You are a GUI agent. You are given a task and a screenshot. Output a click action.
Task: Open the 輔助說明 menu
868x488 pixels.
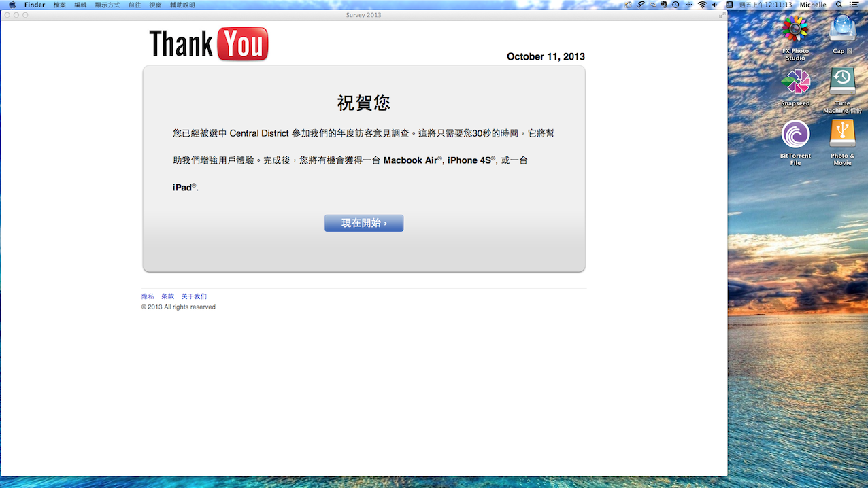tap(182, 5)
